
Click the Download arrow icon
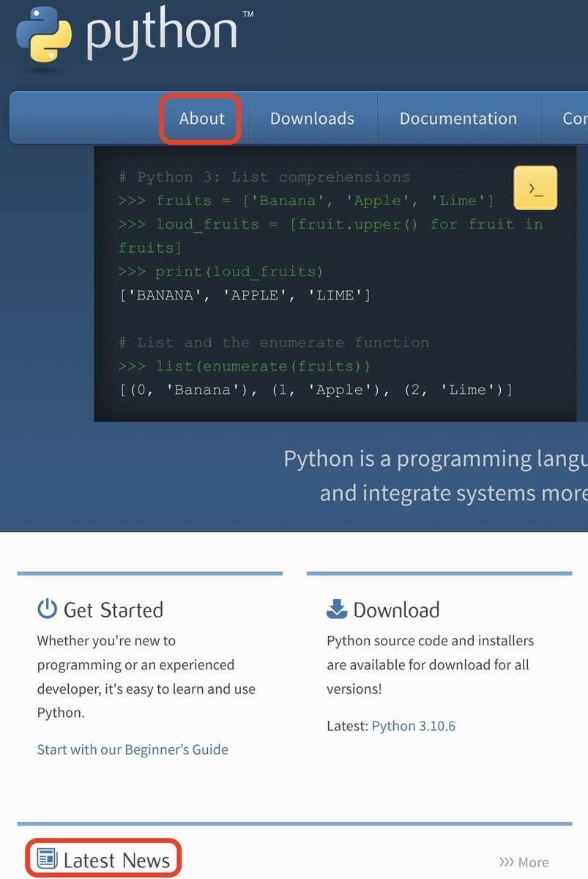pyautogui.click(x=337, y=609)
